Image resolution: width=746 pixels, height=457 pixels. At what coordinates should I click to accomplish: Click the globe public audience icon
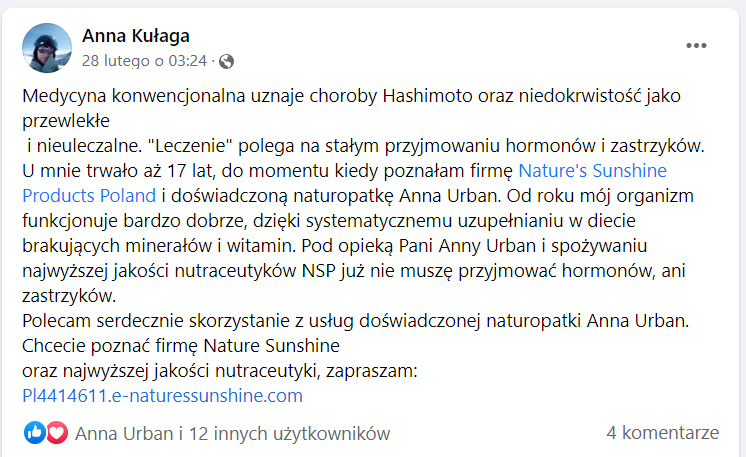(226, 61)
